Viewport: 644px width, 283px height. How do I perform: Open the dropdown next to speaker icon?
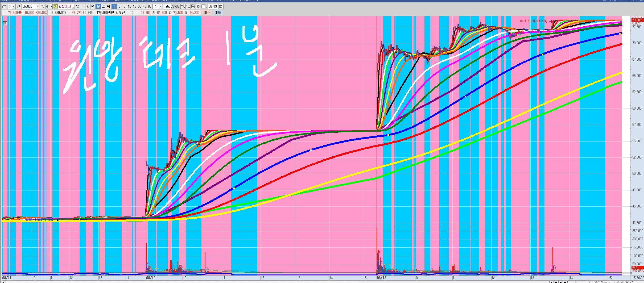pyautogui.click(x=51, y=6)
